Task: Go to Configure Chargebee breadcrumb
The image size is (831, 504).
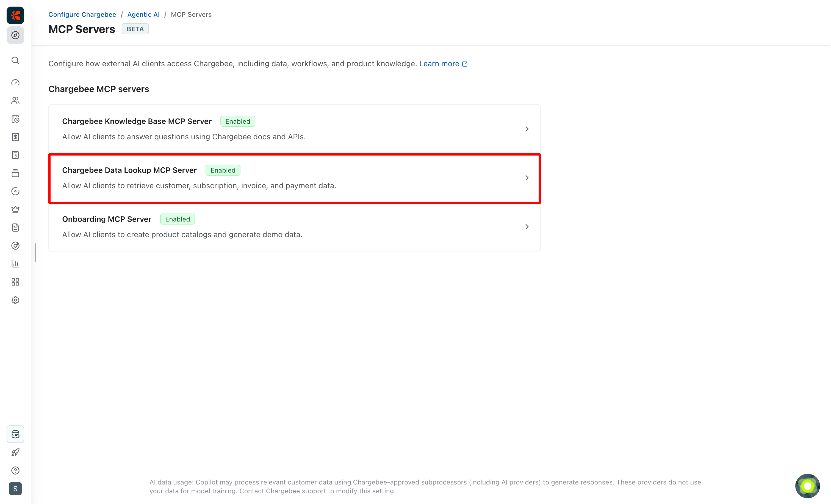Action: pos(82,15)
